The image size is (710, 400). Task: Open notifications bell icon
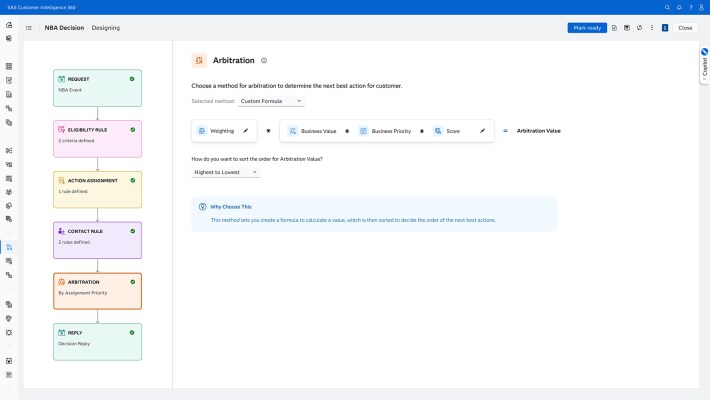679,7
